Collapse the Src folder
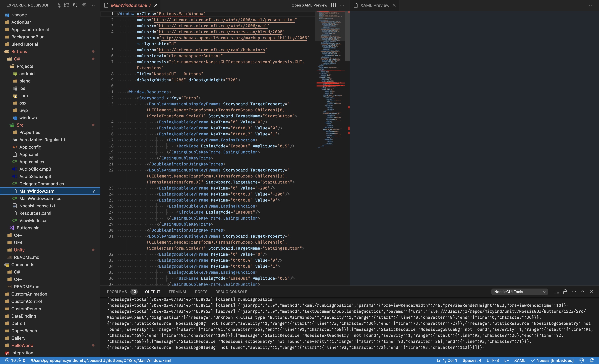 pyautogui.click(x=50, y=125)
